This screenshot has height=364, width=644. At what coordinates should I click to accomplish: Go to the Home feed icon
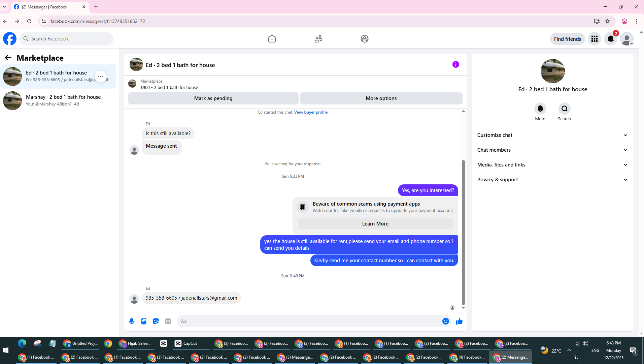point(272,39)
